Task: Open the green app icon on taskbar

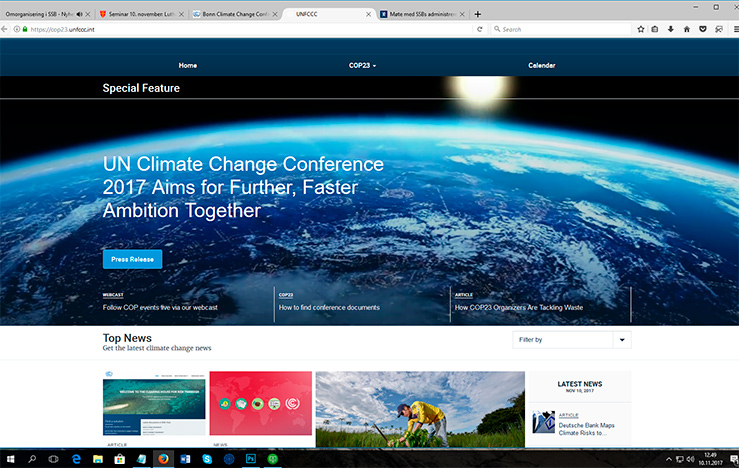Action: coord(272,459)
